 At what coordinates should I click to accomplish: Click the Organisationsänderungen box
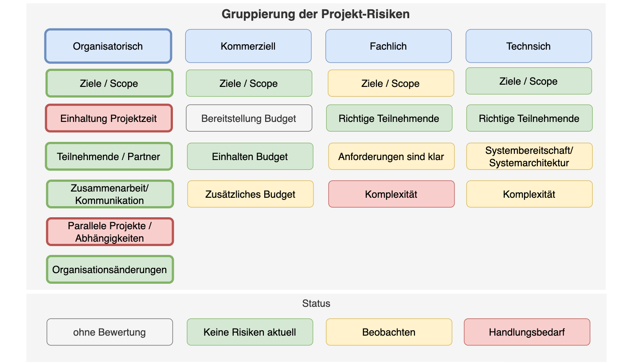pos(110,270)
